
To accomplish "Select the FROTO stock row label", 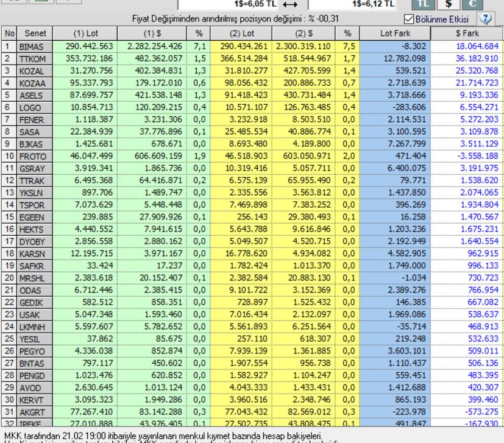I will [35, 157].
